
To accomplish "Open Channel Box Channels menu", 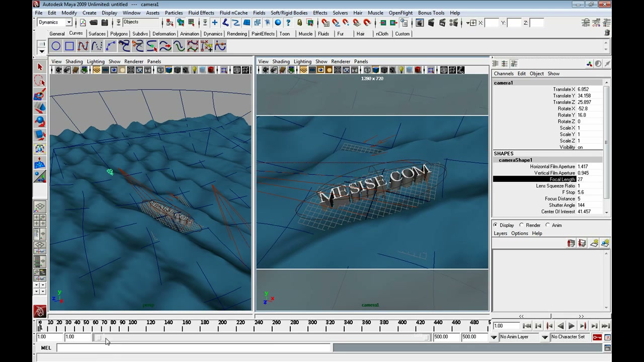I will 504,74.
